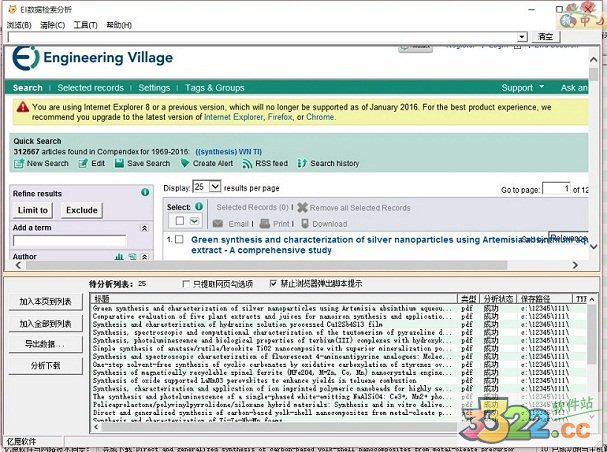Click in the URL address input field
This screenshot has width=607, height=452.
point(263,37)
